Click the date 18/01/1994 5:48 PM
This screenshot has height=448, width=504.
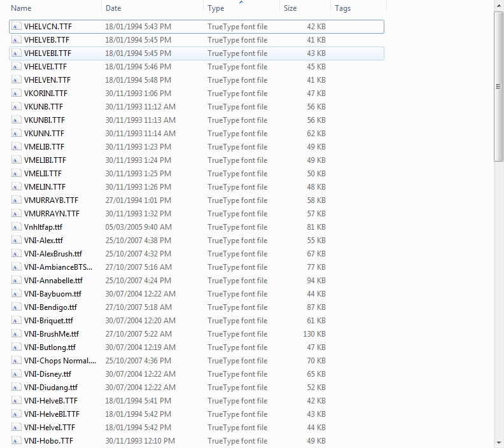pyautogui.click(x=138, y=80)
